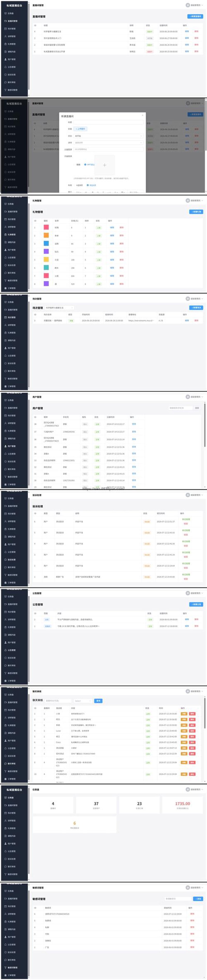Click admin avatar icon on 仪表盘 page header
The height and width of the screenshot is (980, 207).
[x=188, y=790]
